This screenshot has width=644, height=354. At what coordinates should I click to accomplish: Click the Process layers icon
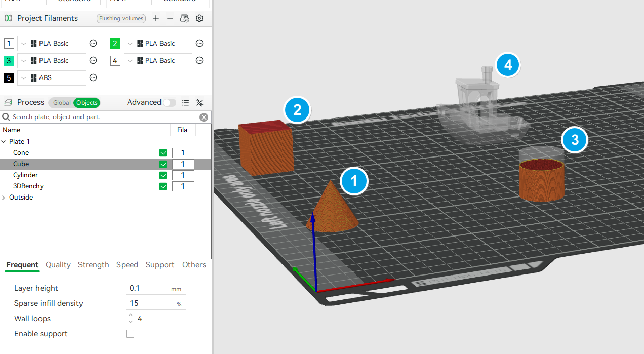point(9,102)
